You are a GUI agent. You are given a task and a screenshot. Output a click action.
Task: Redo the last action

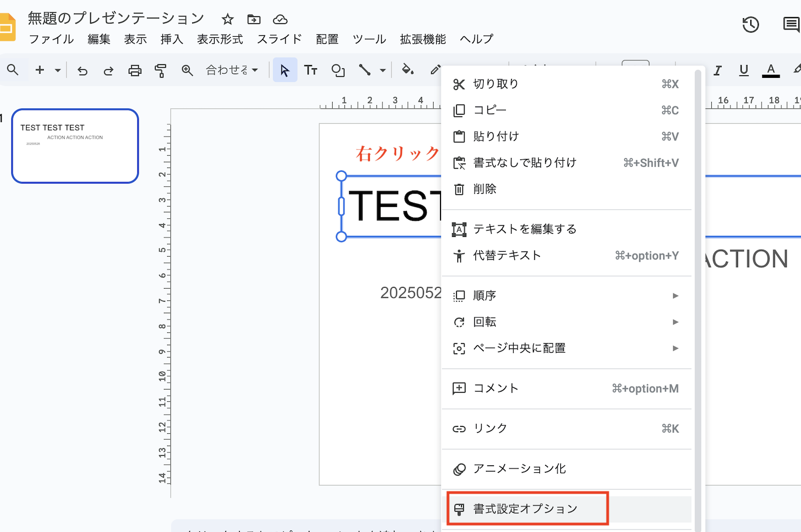tap(108, 70)
